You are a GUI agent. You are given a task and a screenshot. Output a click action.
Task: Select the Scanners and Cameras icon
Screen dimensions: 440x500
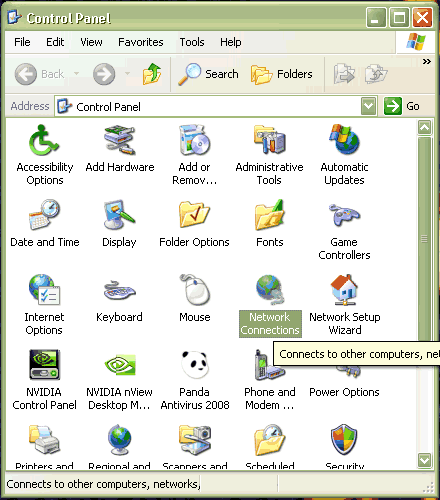click(x=194, y=440)
